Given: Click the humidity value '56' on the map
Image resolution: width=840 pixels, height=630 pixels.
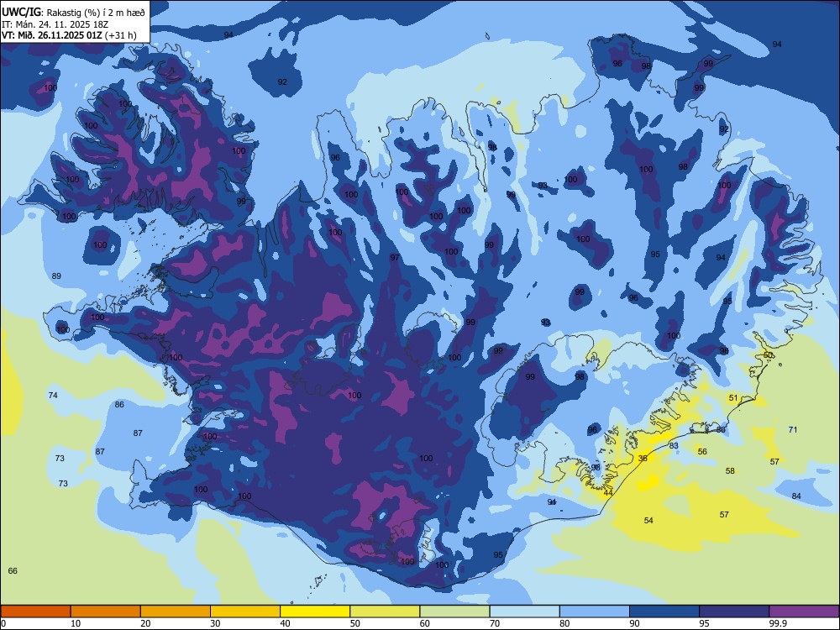Looking at the screenshot, I should (x=702, y=452).
